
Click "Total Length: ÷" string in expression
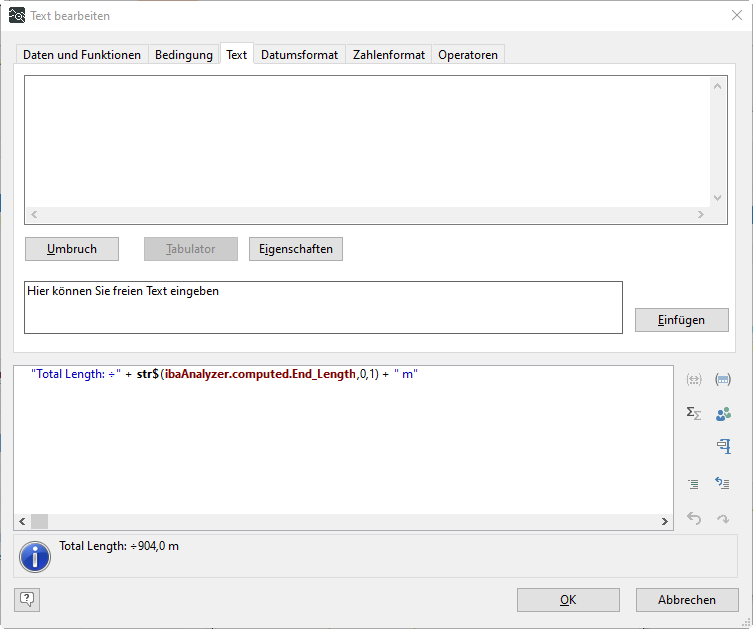[76, 374]
